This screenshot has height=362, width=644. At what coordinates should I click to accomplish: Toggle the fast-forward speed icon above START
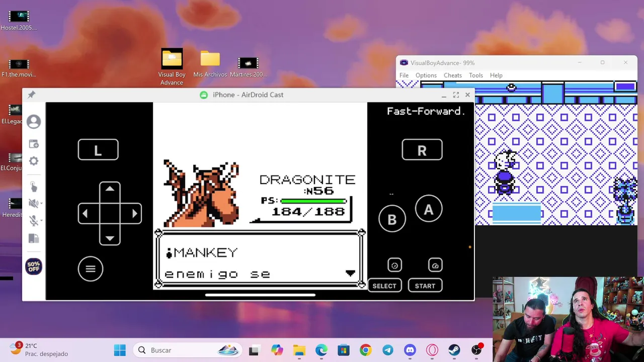pyautogui.click(x=435, y=265)
